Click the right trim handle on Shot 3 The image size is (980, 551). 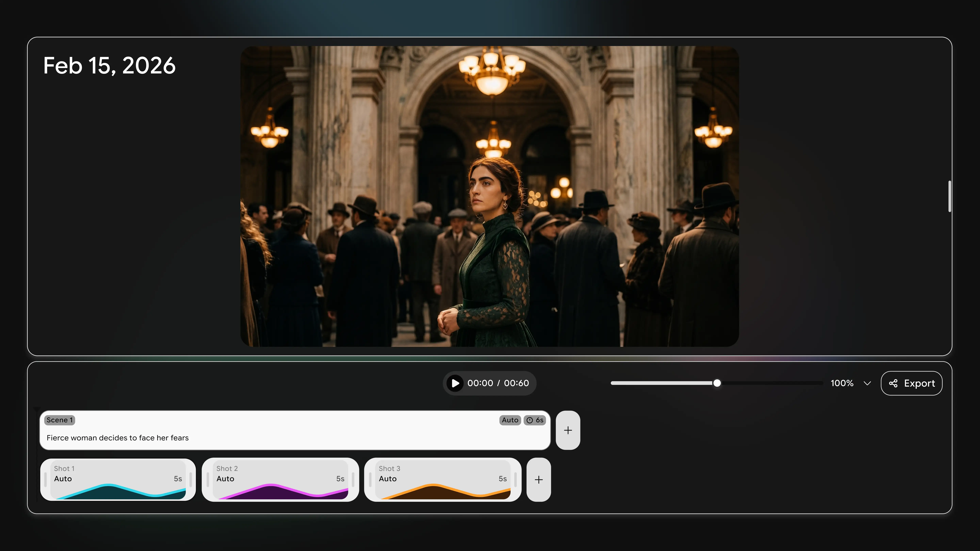click(x=516, y=480)
